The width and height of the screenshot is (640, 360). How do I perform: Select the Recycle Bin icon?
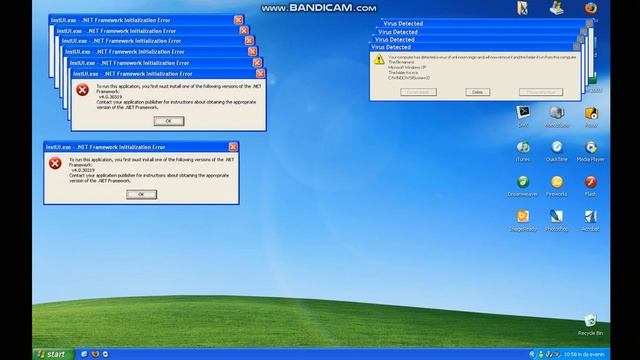[591, 321]
